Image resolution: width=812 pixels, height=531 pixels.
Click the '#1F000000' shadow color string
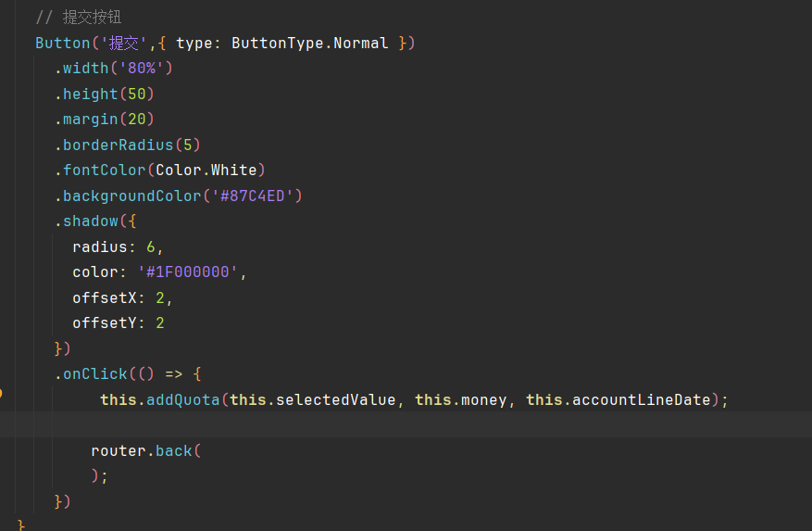187,272
